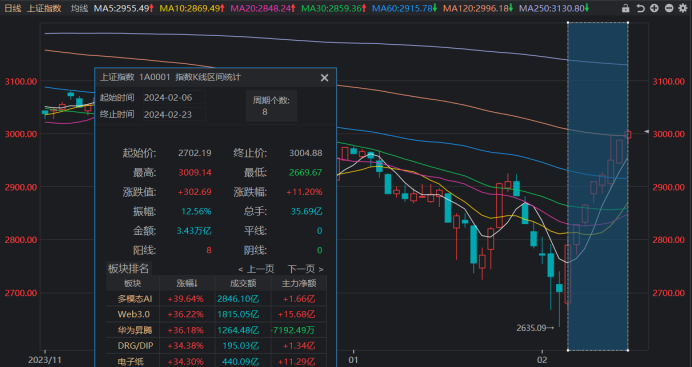Click the MA120:2996.18 indicator
Screen dimensions: 692x367
tap(478, 8)
